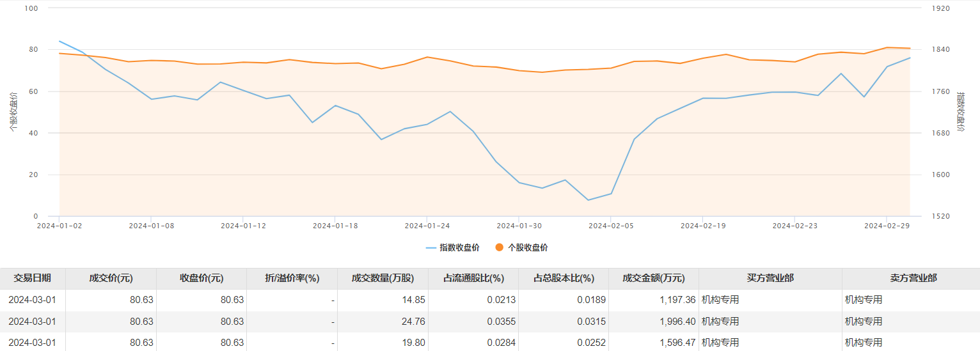Click the 2024-01-08 x-axis date label

[150, 226]
